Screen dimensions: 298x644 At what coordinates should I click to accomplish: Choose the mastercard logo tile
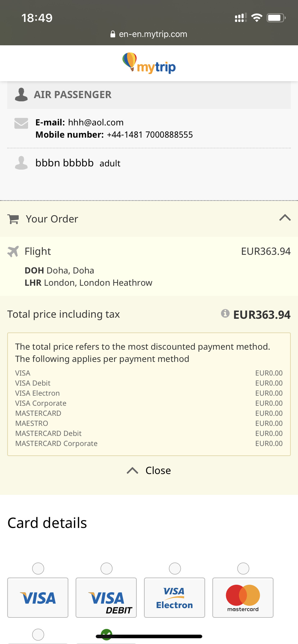point(243,598)
